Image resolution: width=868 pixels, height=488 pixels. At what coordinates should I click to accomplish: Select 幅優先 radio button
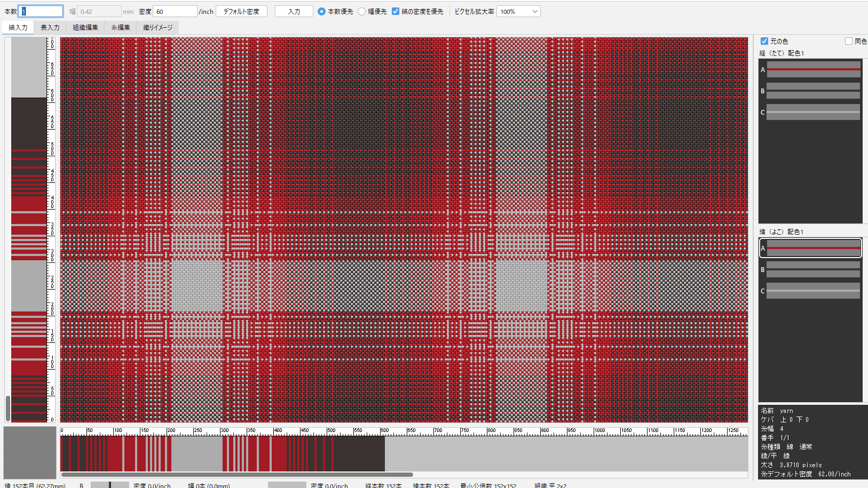pos(362,11)
